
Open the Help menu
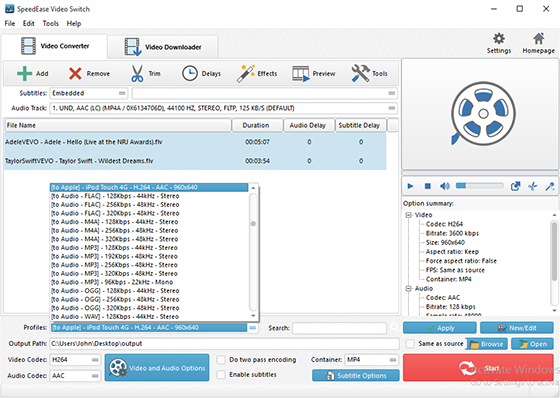pyautogui.click(x=74, y=24)
